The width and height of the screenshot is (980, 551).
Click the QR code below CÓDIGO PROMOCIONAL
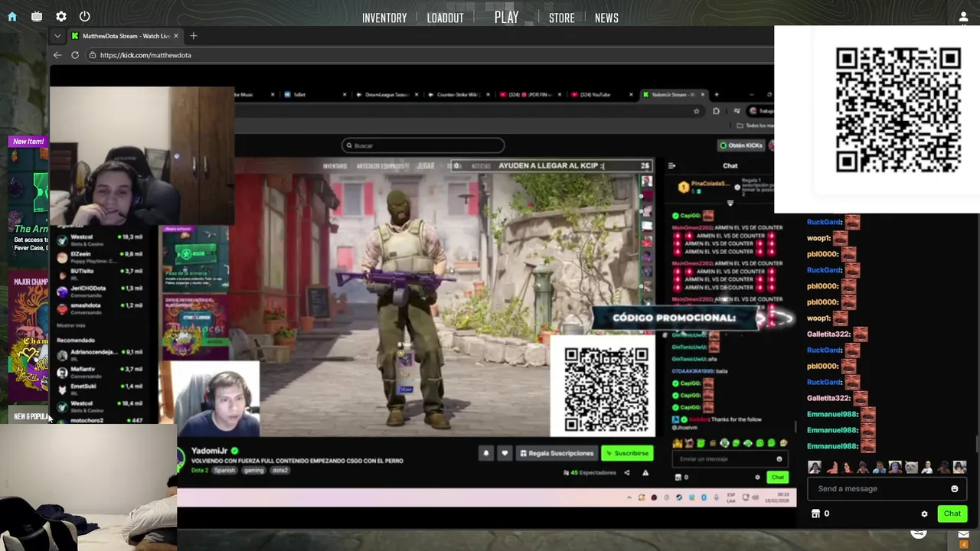click(x=606, y=390)
